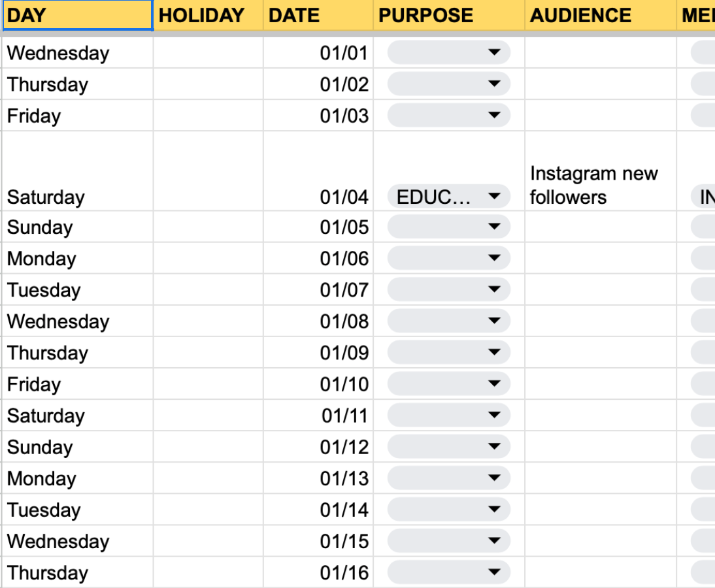Open the PURPOSE dropdown for 01/09
The width and height of the screenshot is (715, 588).
[x=449, y=352]
